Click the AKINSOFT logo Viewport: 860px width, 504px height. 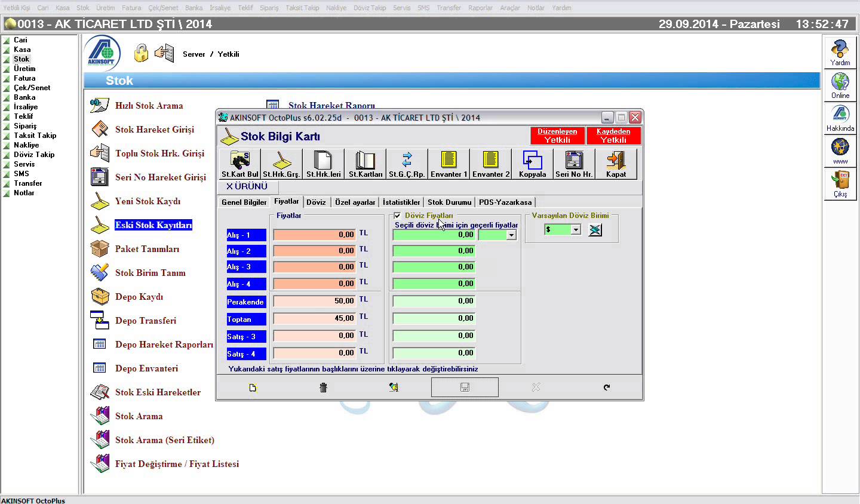click(x=102, y=53)
